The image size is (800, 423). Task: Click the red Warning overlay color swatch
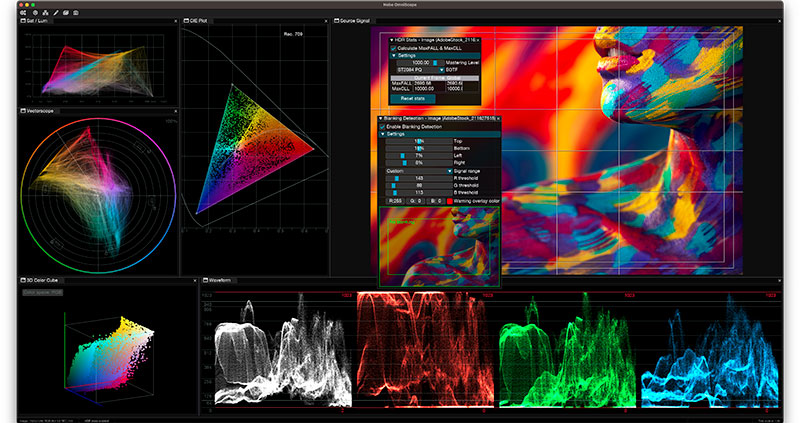[448, 201]
